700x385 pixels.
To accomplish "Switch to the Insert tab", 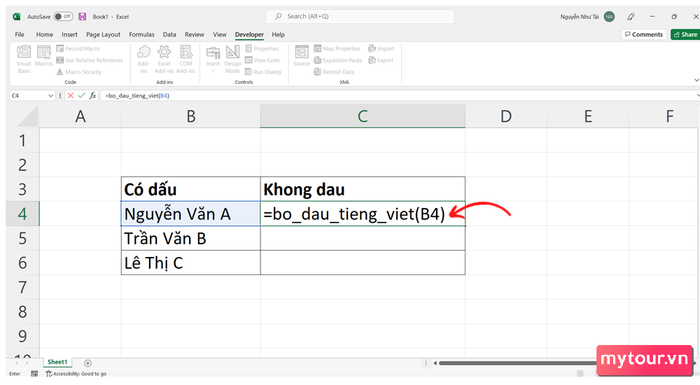I will (x=69, y=34).
